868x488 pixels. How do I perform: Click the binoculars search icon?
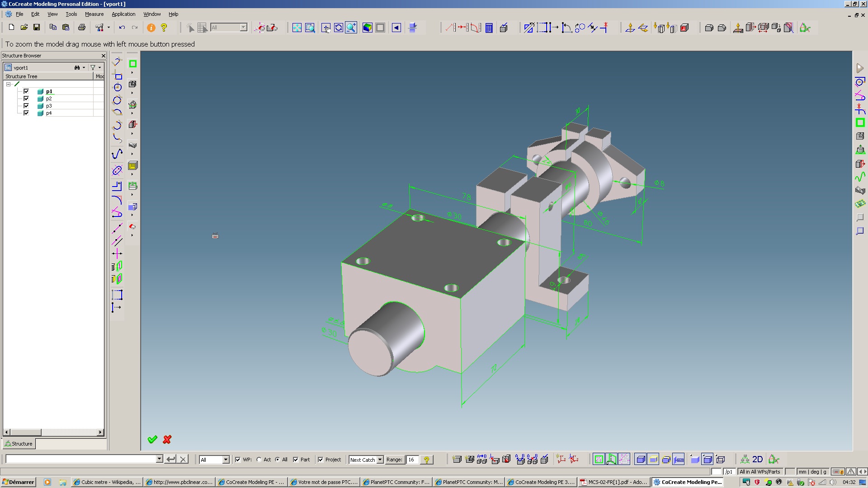coord(77,67)
